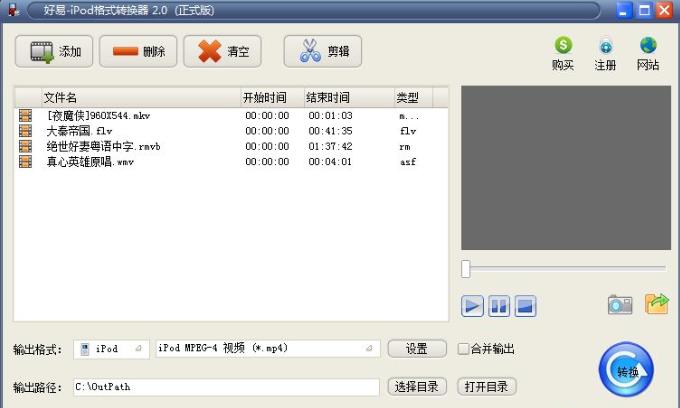The image size is (680, 408).
Task: Click the preview seek slider handle
Action: pos(465,268)
